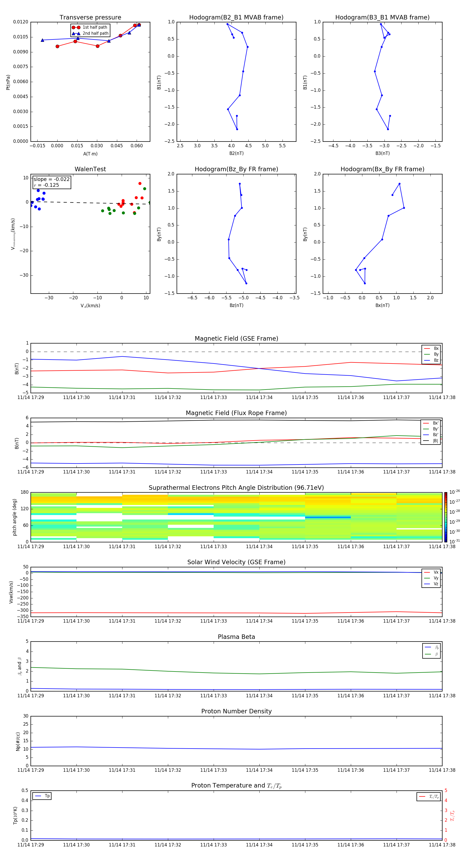Click the "Hodogram(Bz_By FR frame)" title
Viewport: 473px width, 868px height.
point(236,169)
